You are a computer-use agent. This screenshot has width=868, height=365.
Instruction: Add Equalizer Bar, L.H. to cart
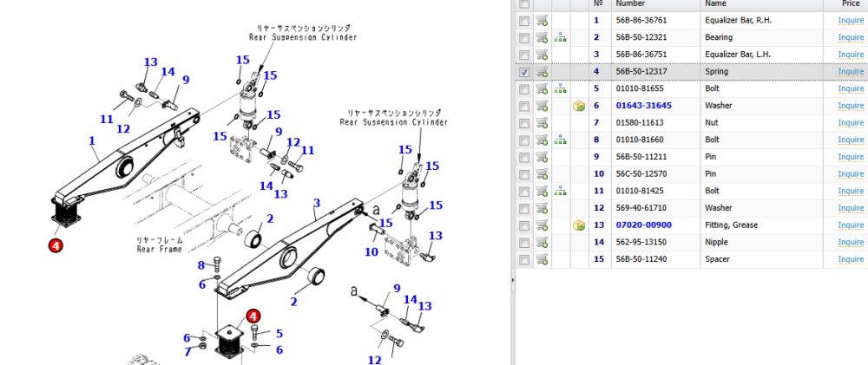click(x=542, y=55)
